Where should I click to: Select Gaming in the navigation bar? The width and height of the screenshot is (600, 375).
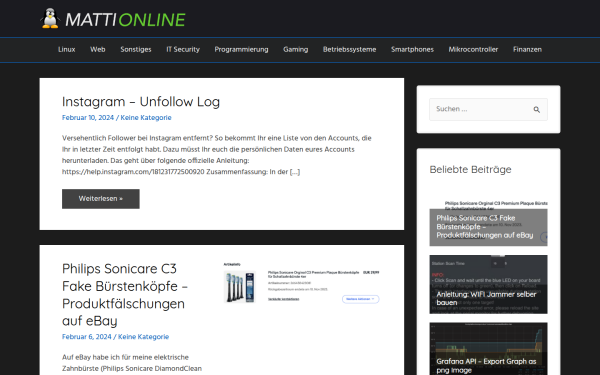coord(295,49)
